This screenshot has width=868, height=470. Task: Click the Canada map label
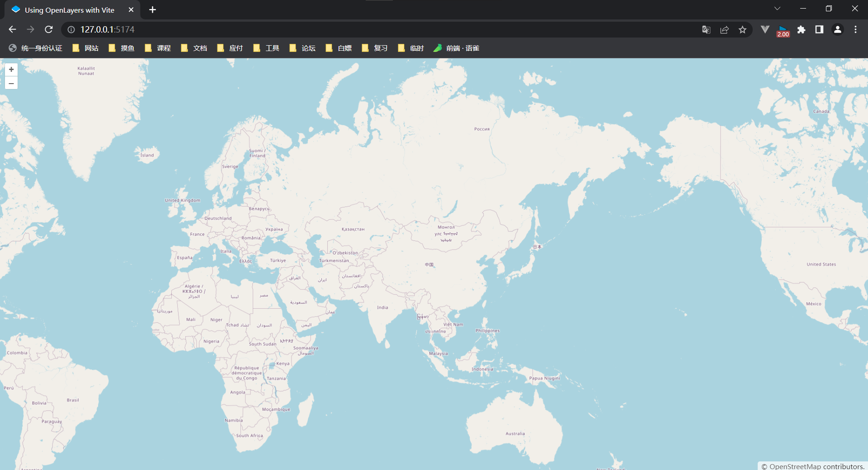(821, 111)
